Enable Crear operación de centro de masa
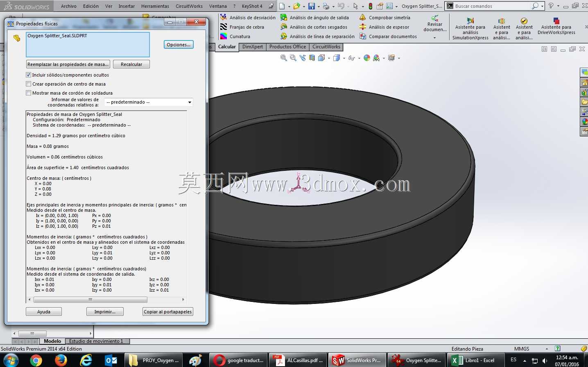 [x=28, y=84]
